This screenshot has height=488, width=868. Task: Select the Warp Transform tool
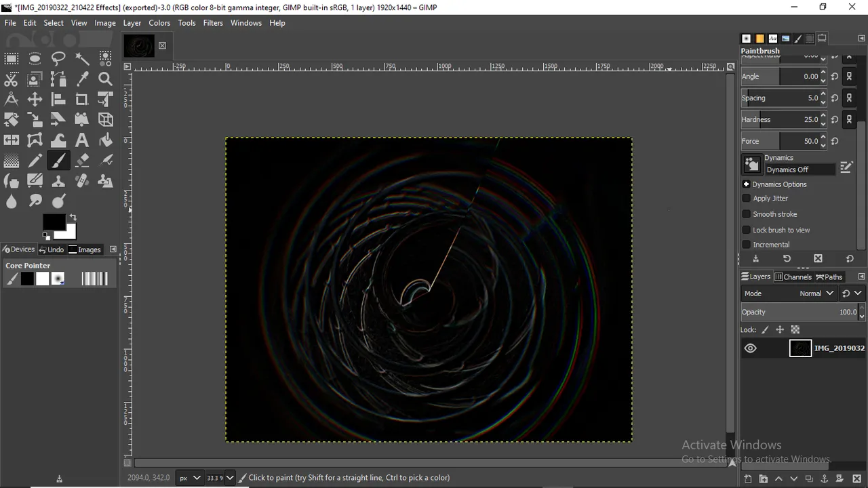58,140
